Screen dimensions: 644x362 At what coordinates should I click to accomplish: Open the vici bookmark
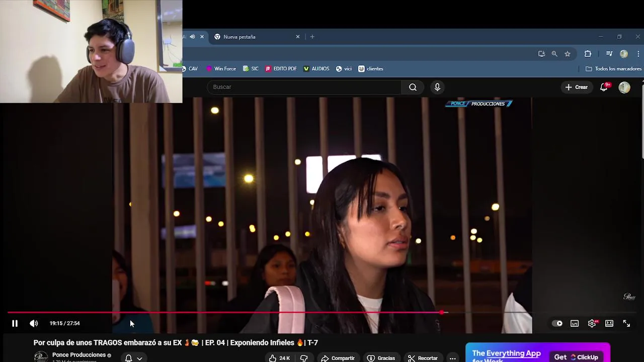tap(344, 69)
